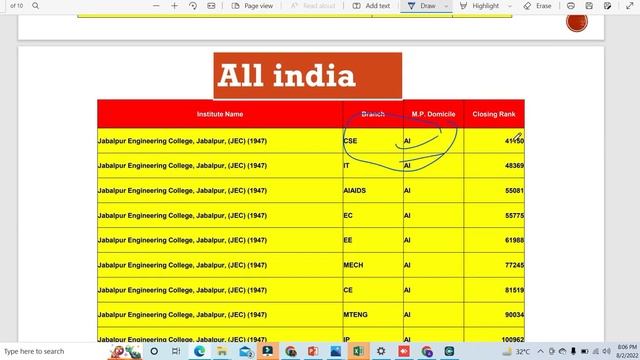Viewport: 640px width, 360px height.
Task: Open the green C app on the taskbar
Action: click(449, 351)
